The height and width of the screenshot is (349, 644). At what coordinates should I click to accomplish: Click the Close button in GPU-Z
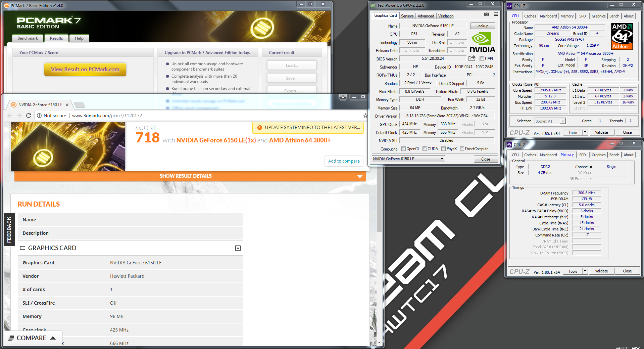(486, 159)
